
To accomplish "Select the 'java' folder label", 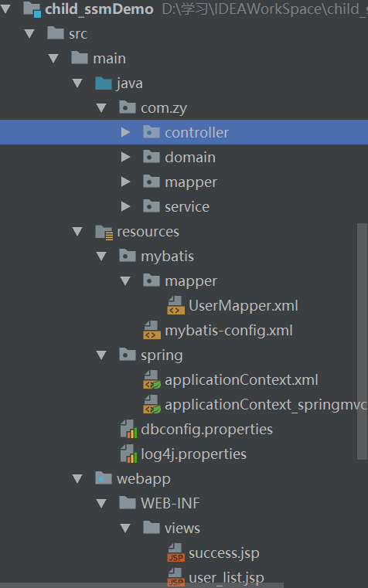I will pyautogui.click(x=129, y=83).
